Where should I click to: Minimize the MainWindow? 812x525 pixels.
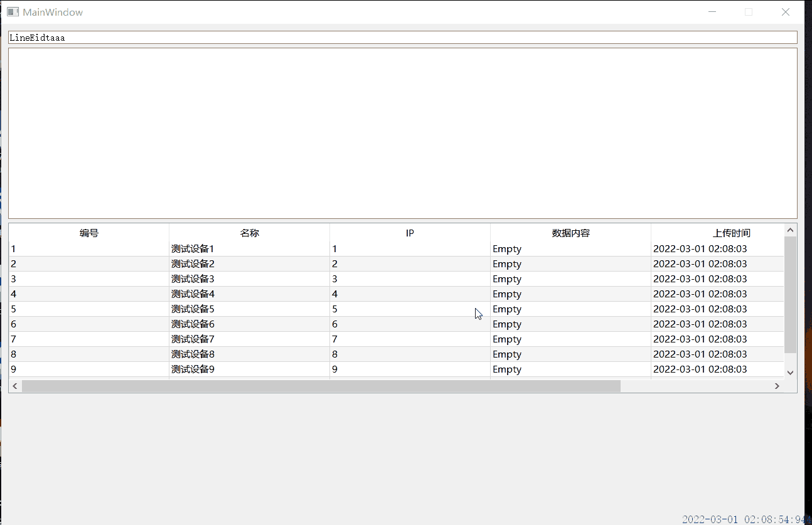[712, 11]
